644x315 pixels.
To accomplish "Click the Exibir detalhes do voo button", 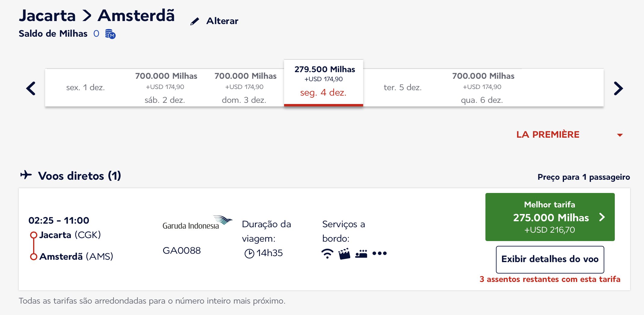I will click(550, 259).
